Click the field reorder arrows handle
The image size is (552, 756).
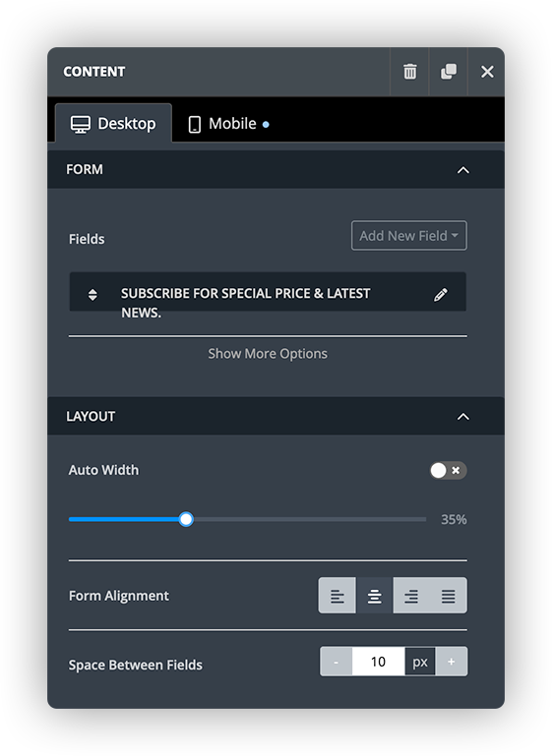[x=92, y=295]
